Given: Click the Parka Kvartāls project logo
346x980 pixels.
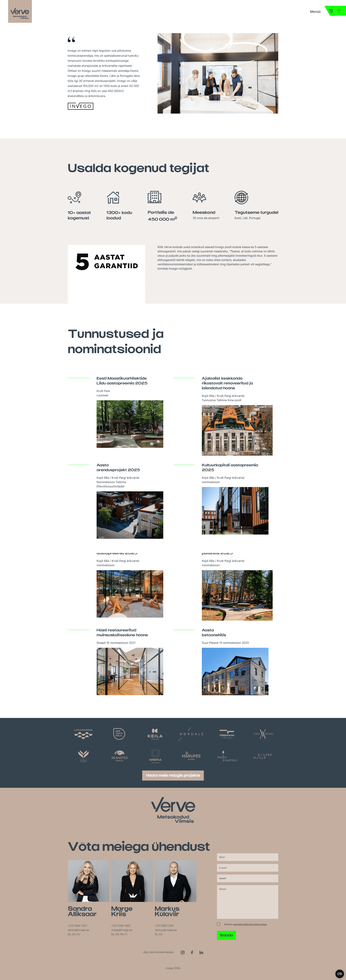Looking at the screenshot, I should (227, 756).
